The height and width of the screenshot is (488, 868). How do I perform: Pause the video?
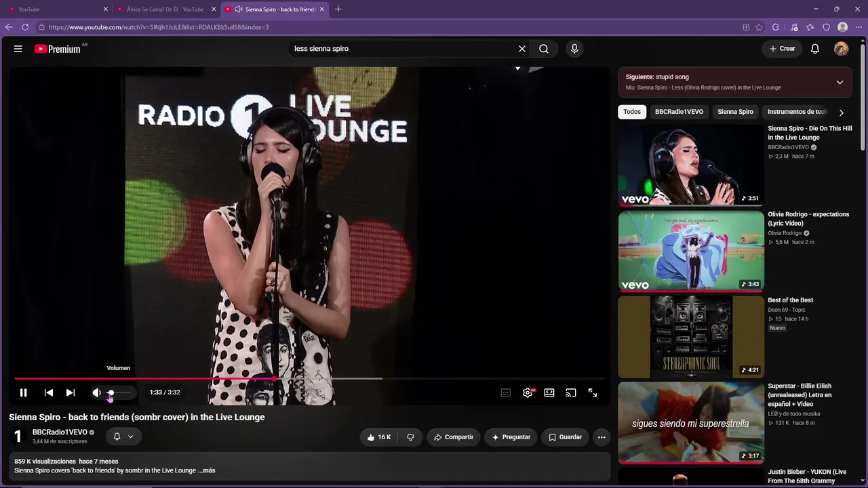pos(23,392)
